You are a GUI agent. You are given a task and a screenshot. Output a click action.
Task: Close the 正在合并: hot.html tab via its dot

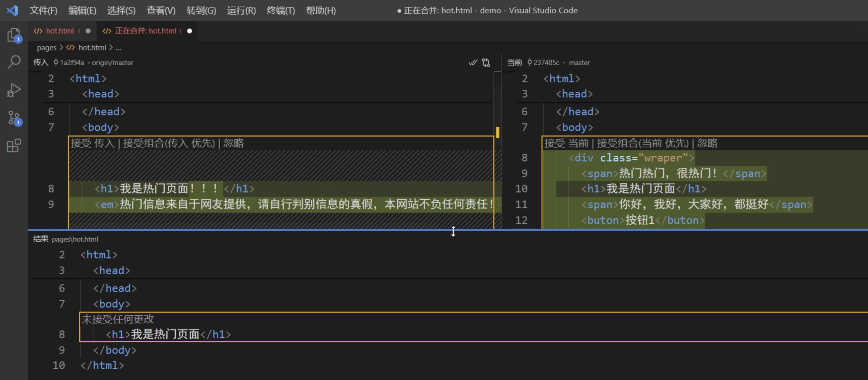click(190, 31)
